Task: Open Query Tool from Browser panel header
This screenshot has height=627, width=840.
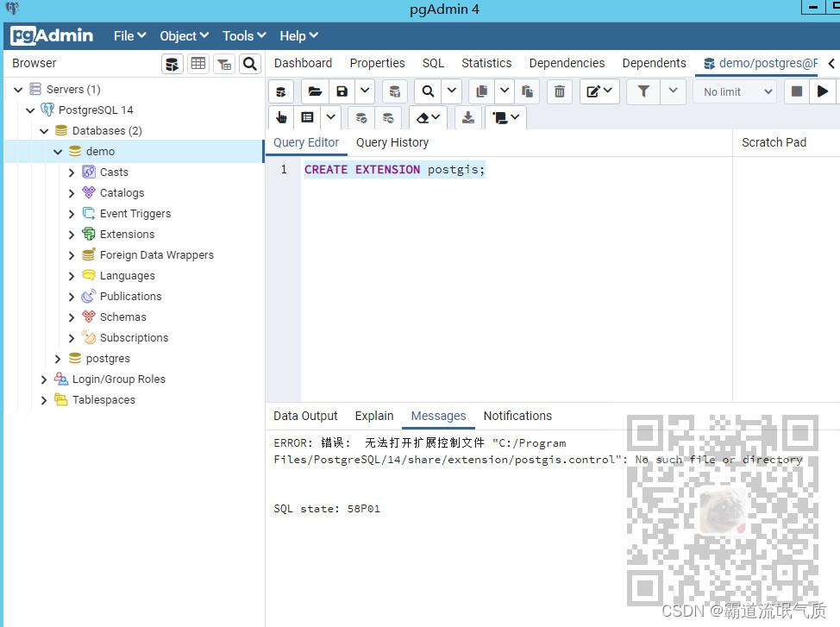Action: tap(172, 64)
